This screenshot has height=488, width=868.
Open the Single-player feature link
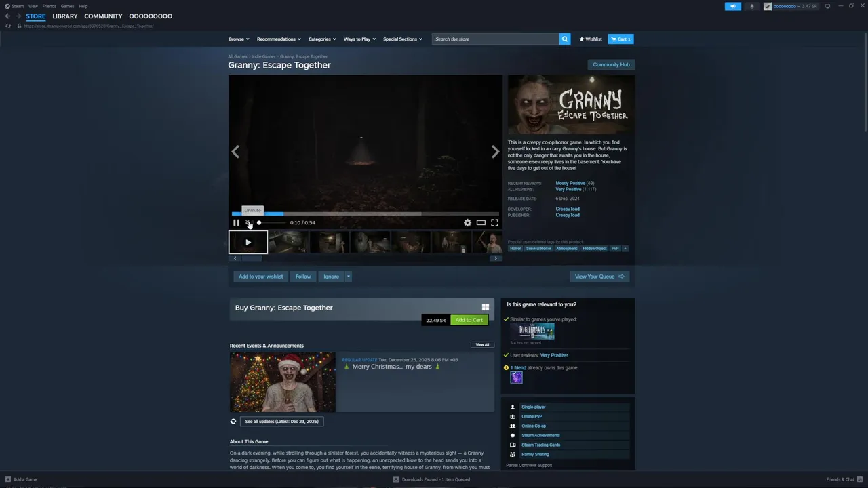click(x=533, y=407)
